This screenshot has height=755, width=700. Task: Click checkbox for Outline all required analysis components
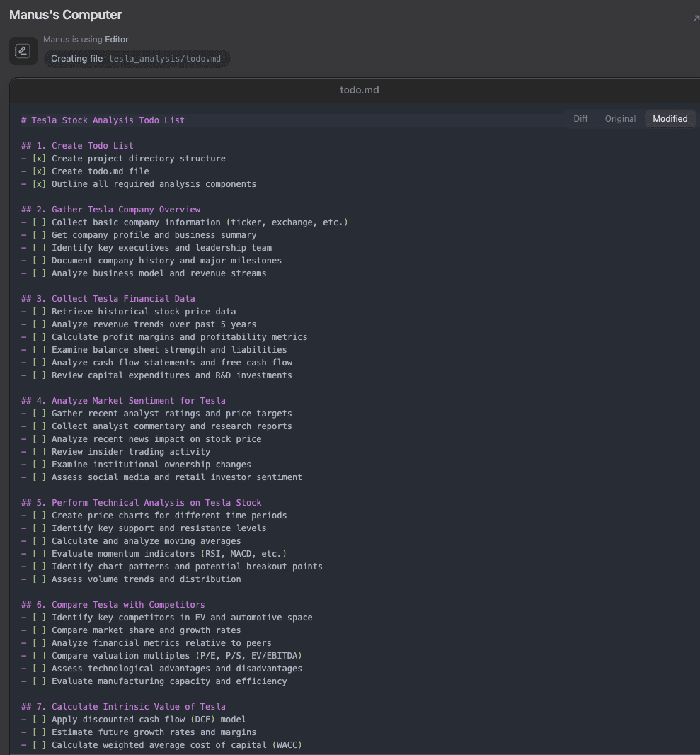click(39, 184)
